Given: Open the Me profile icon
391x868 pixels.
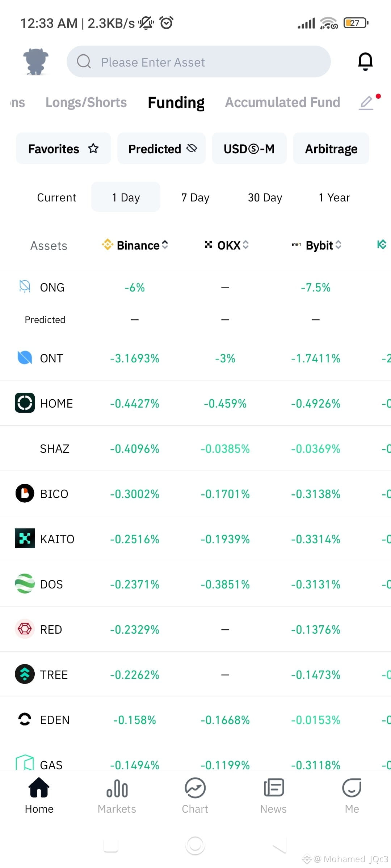Looking at the screenshot, I should click(x=352, y=788).
